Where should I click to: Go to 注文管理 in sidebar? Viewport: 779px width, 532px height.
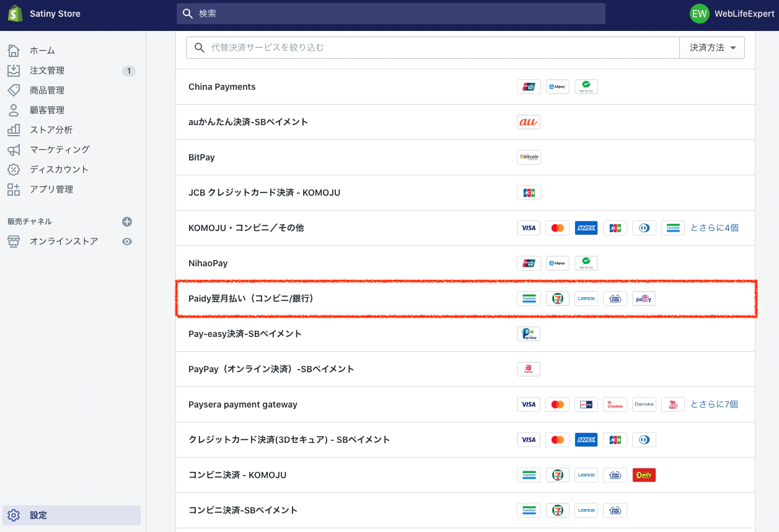click(x=47, y=71)
